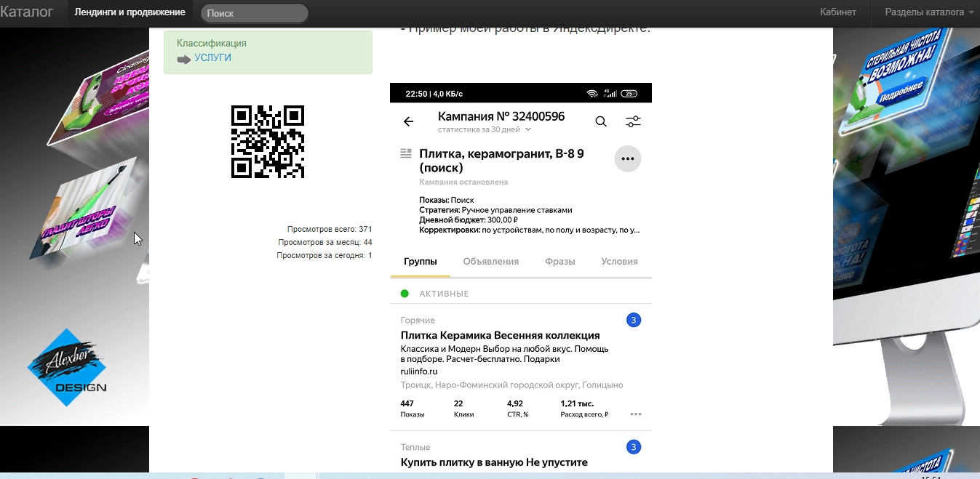Viewport: 980px width, 479px height.
Task: Open the filter sliders icon
Action: 634,121
